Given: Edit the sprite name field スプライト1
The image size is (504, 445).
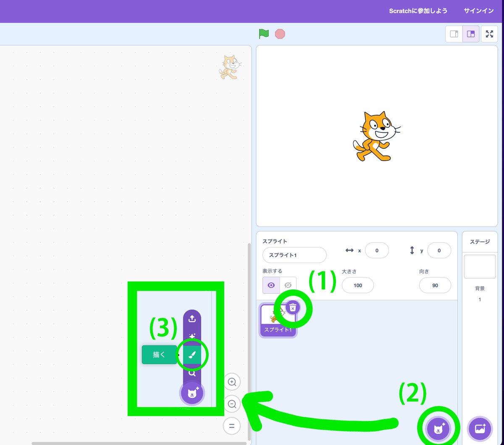Looking at the screenshot, I should tap(294, 255).
